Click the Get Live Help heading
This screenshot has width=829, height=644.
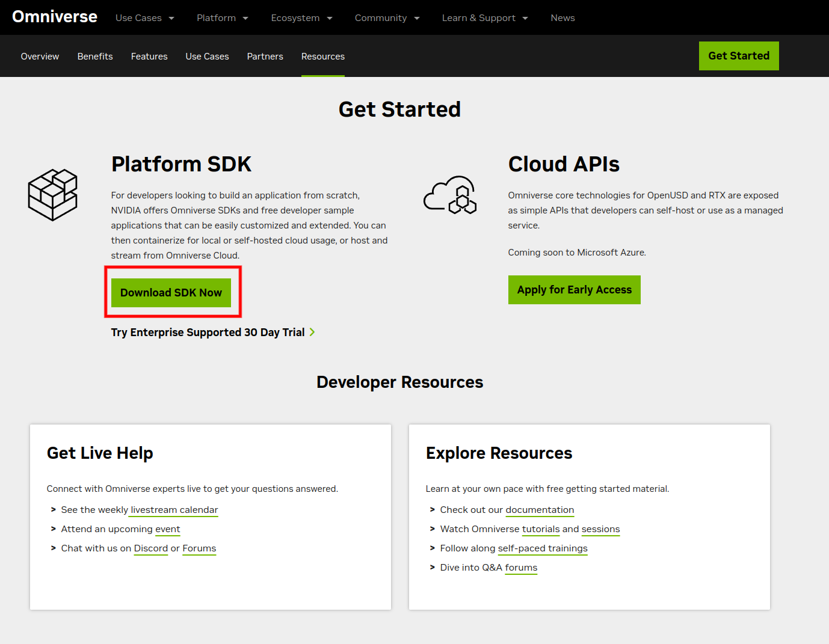tap(100, 453)
